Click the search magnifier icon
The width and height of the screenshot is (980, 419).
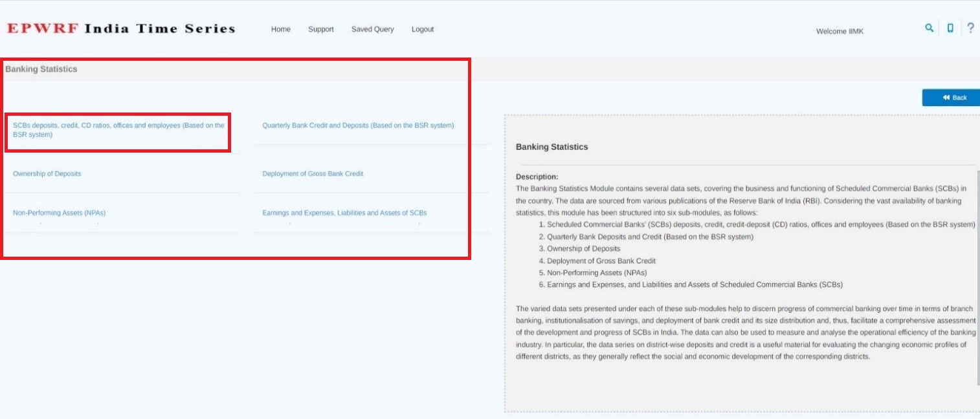930,28
